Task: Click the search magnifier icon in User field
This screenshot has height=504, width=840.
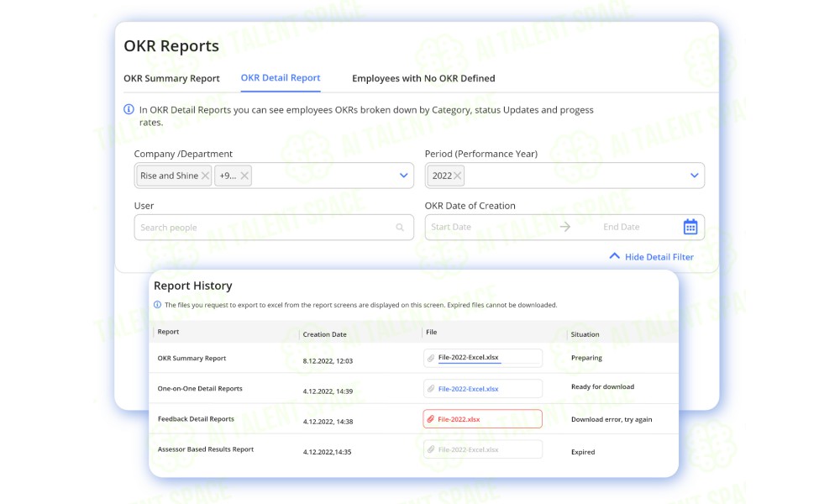Action: [400, 227]
